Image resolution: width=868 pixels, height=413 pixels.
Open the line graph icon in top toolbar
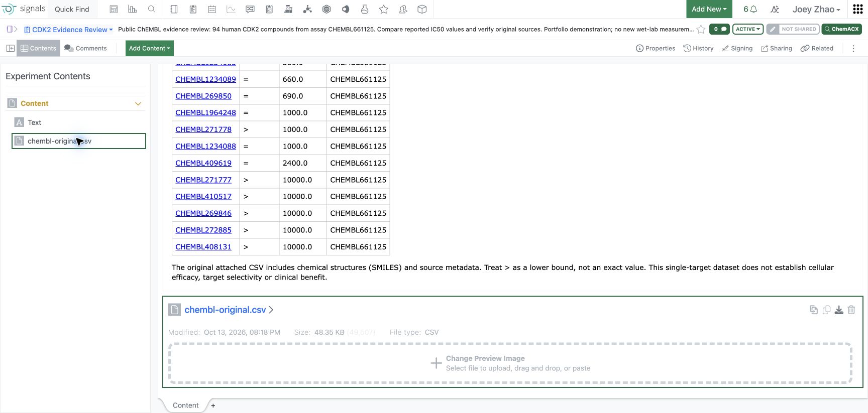231,9
